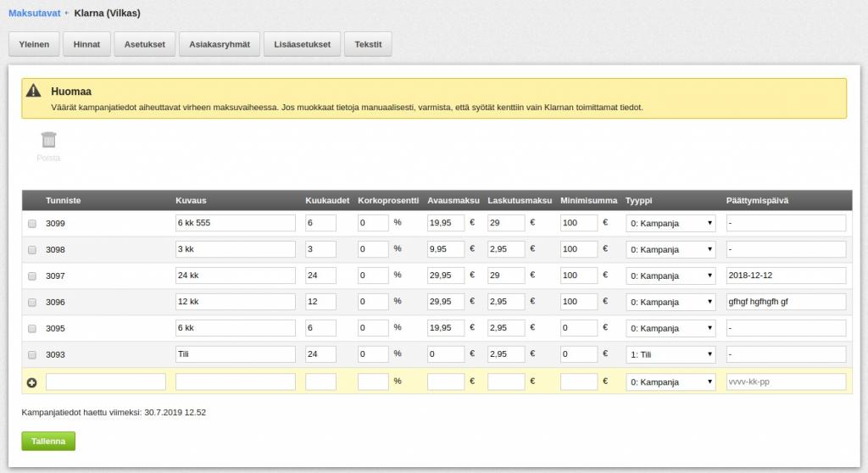Click the Minimisumma field of row 3095

point(578,328)
